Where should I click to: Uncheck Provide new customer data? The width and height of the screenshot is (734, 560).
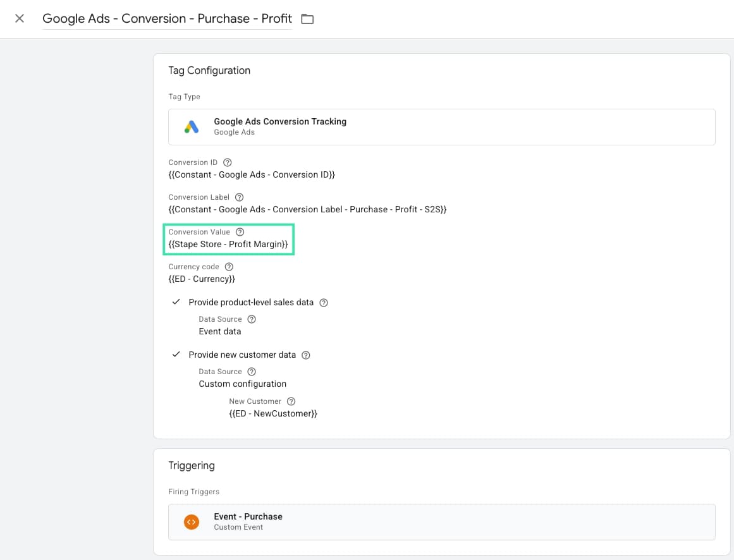176,355
